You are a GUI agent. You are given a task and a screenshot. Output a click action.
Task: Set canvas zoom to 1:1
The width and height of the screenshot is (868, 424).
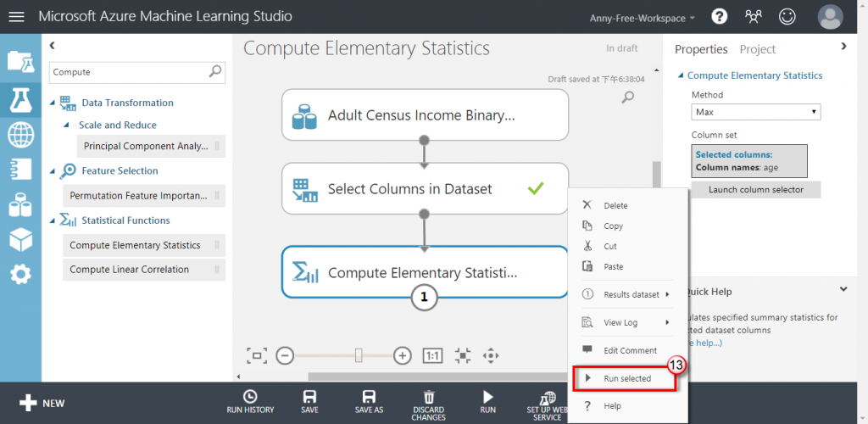[433, 355]
